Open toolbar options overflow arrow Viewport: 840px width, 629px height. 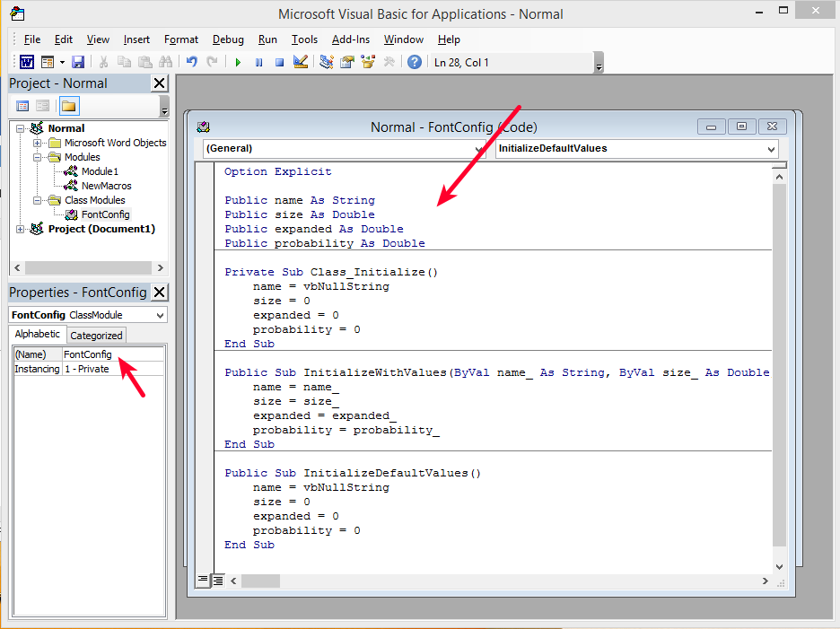(599, 63)
